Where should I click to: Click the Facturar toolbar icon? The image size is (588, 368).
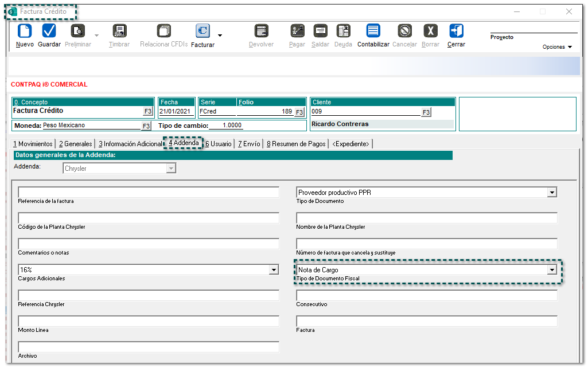(x=203, y=31)
